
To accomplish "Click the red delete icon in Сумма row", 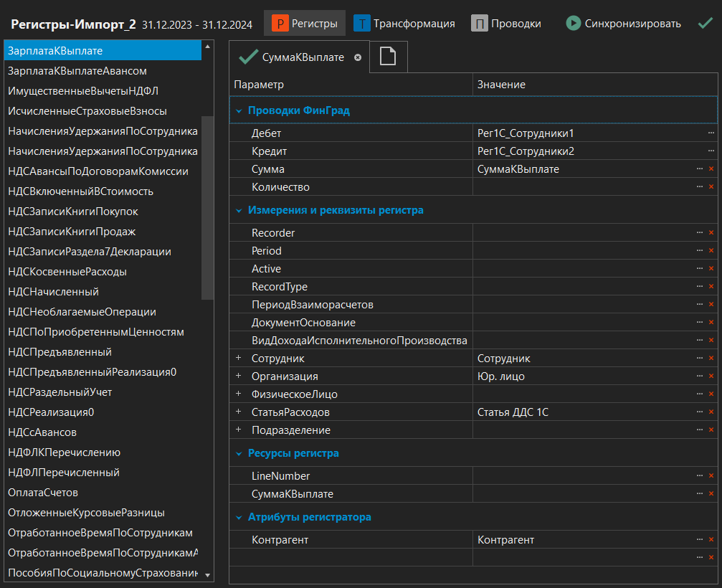I will point(711,169).
